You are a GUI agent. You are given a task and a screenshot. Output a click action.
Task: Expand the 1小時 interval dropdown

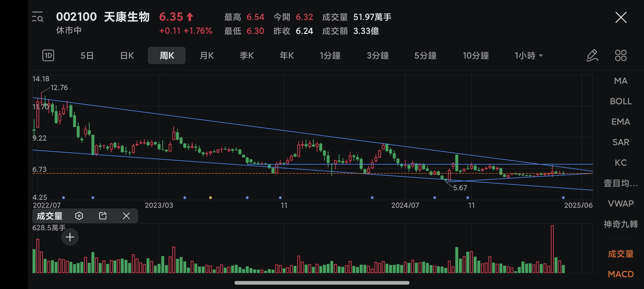point(528,55)
